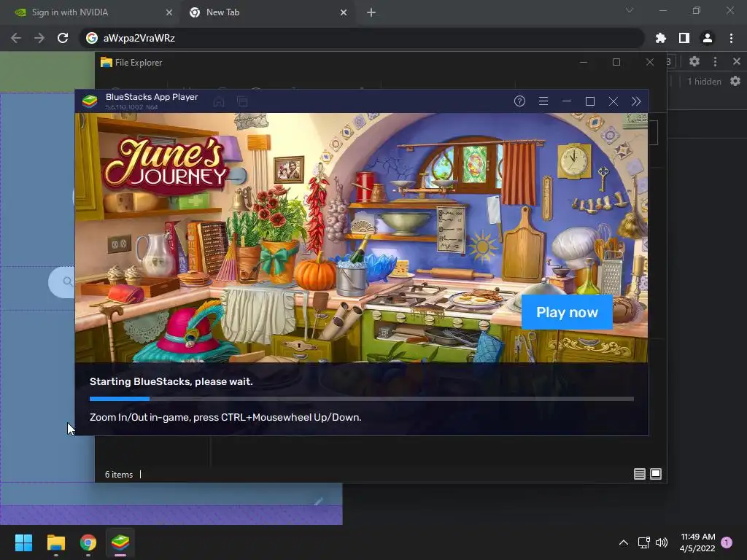
Task: Open Chrome three-dot menu
Action: pyautogui.click(x=731, y=38)
